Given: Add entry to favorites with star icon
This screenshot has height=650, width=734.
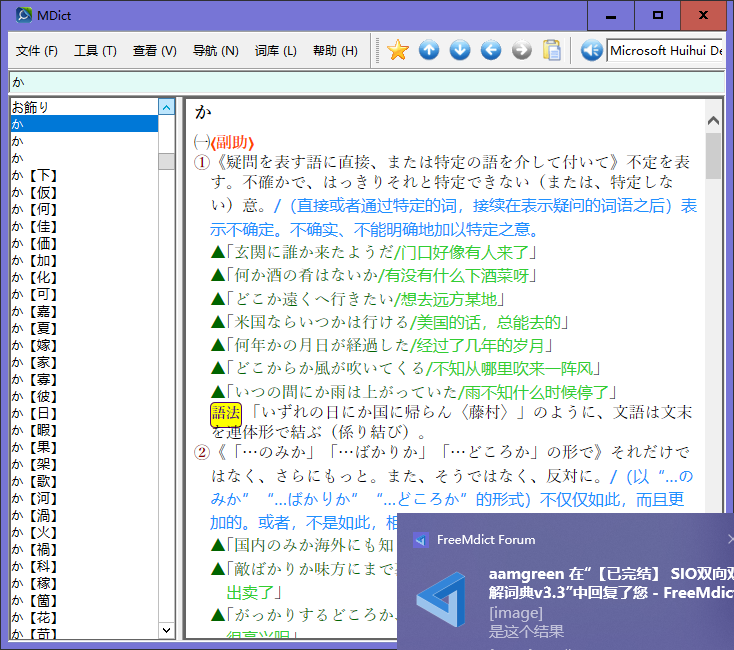Looking at the screenshot, I should (x=397, y=50).
